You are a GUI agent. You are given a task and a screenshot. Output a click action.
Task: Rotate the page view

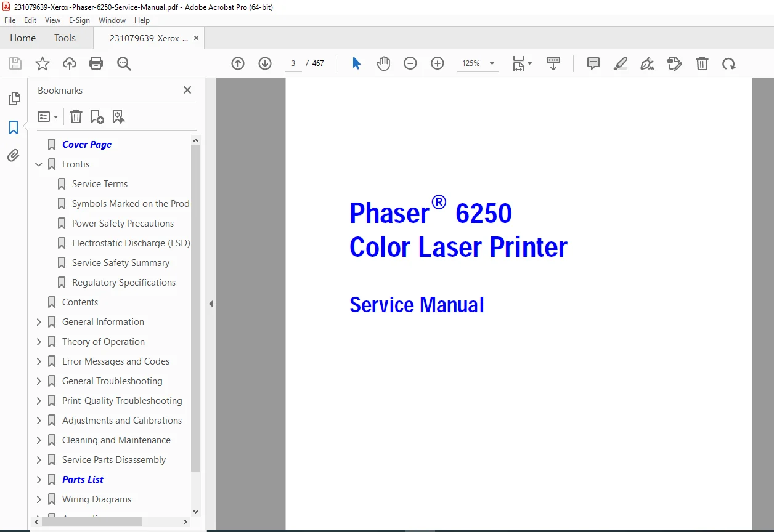point(729,63)
